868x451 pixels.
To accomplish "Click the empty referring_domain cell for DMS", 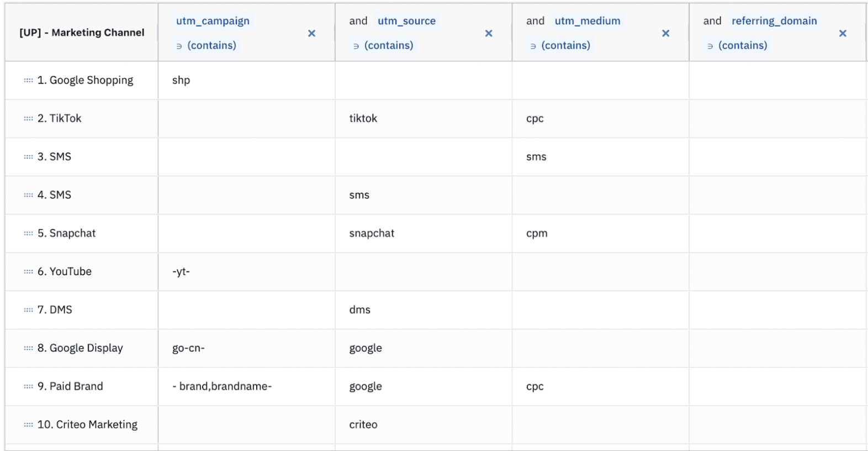I will coord(777,310).
